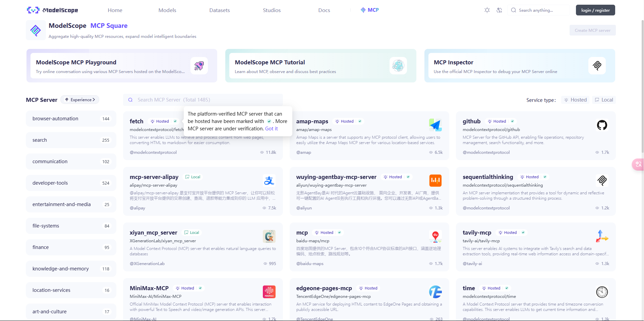Click the sequentialthinking card icon
Viewport: 644px width, 321px height.
[x=602, y=181]
